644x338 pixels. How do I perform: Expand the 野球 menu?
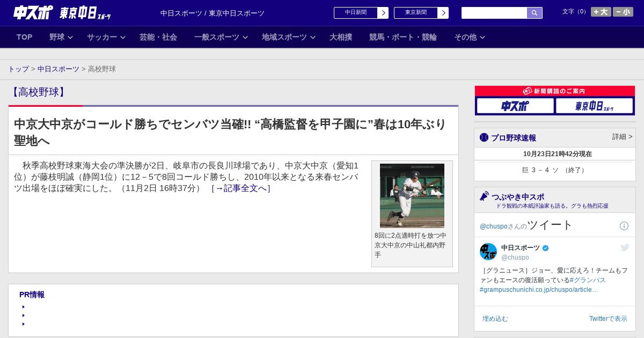[61, 37]
